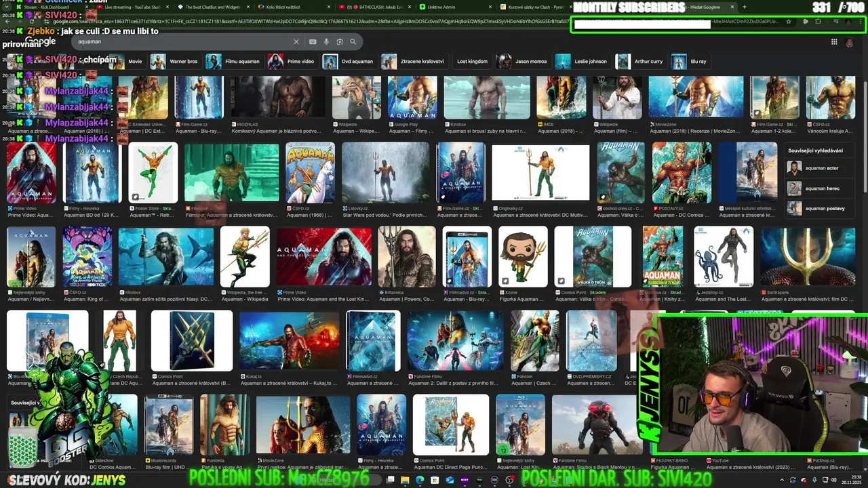The height and width of the screenshot is (488, 868).
Task: Submit search with the magnifier icon
Action: [x=353, y=41]
